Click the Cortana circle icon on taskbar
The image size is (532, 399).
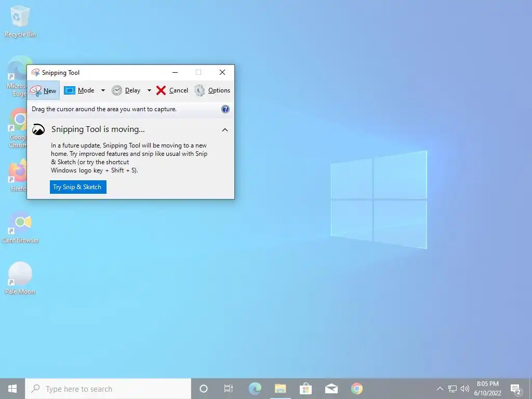click(204, 389)
